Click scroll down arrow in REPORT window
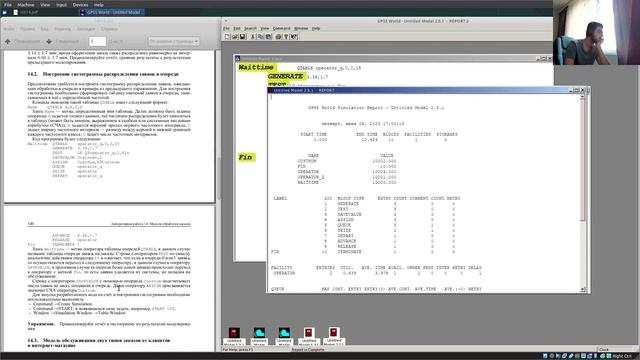This screenshot has width=640, height=360. [x=582, y=289]
